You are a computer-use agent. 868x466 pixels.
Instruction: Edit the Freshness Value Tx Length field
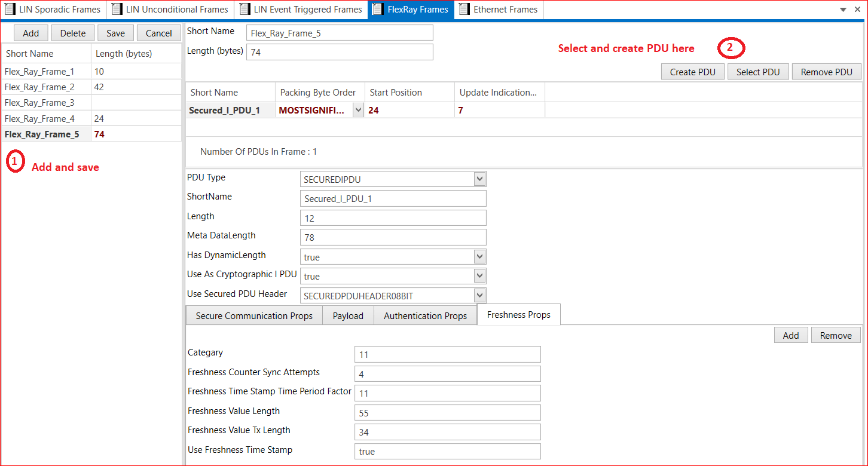(x=448, y=432)
